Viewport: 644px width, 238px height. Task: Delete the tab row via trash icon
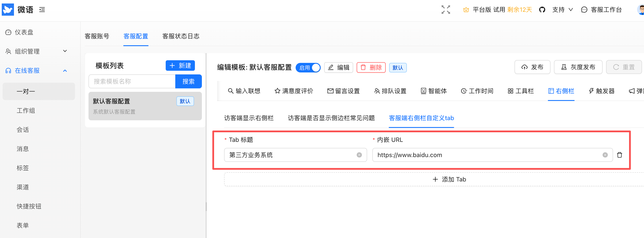pos(620,155)
